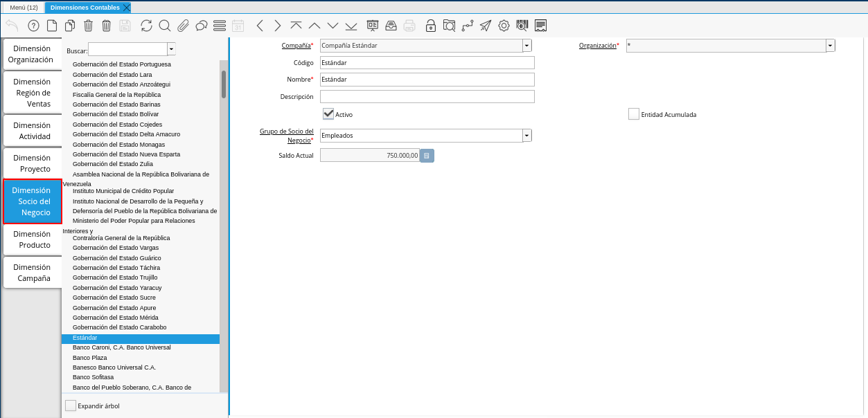The image size is (868, 418).
Task: Check the Expandir árbol checkbox
Action: pyautogui.click(x=71, y=406)
